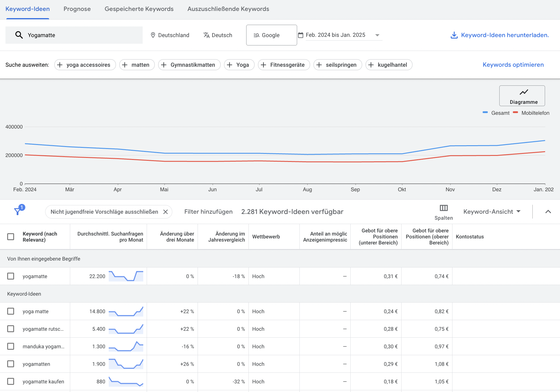This screenshot has height=392, width=560.
Task: Click the yogamatte kaufen keyword text
Action: click(43, 381)
